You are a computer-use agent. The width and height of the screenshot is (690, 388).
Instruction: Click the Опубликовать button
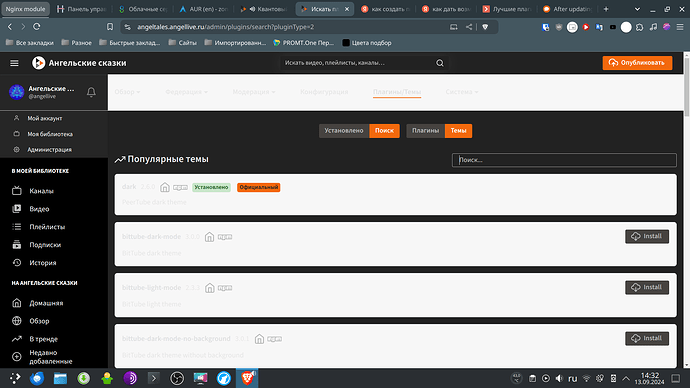637,63
